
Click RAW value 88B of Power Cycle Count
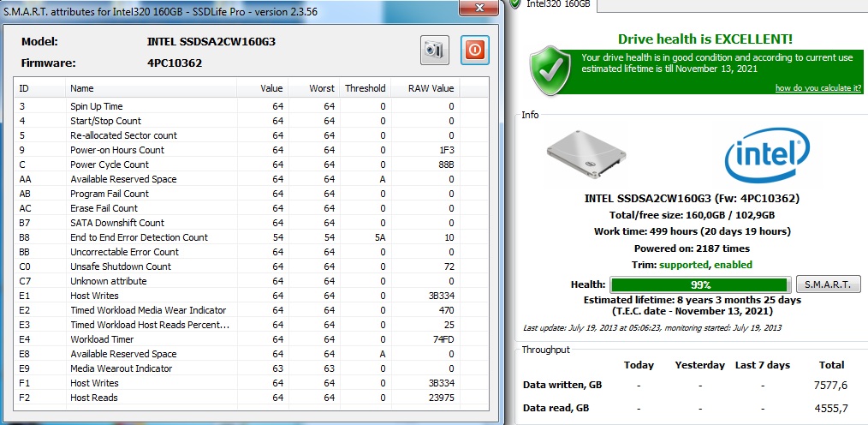point(446,165)
